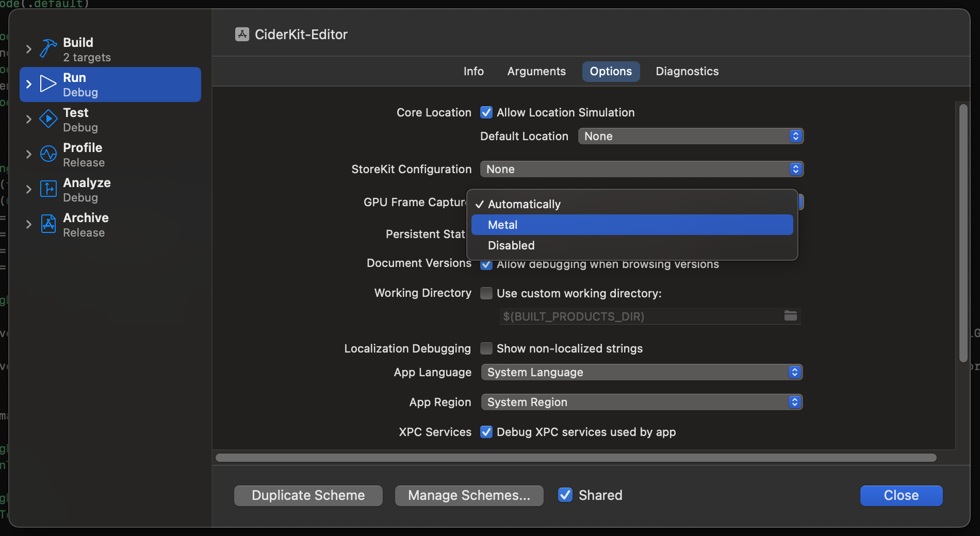This screenshot has width=980, height=536.
Task: Open the App Region dropdown
Action: (x=642, y=402)
